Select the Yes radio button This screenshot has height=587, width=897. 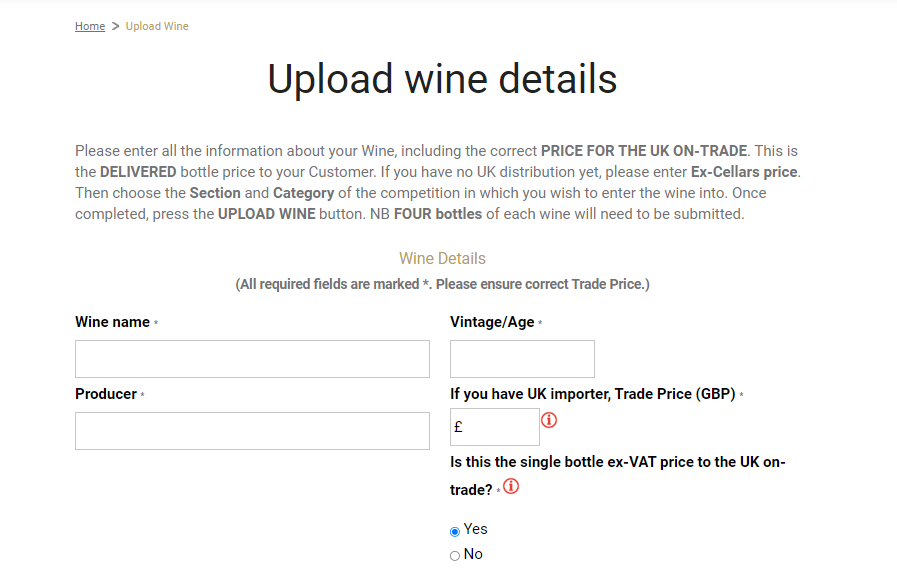pyautogui.click(x=455, y=532)
